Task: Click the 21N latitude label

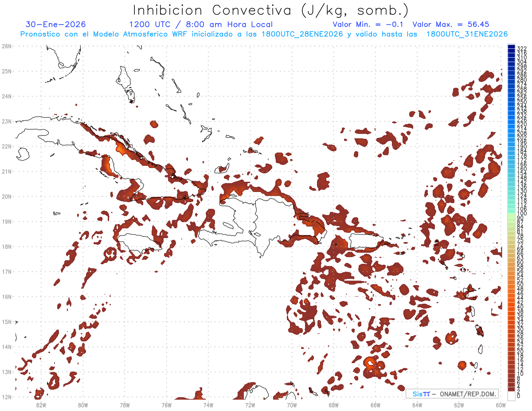Action: click(7, 171)
